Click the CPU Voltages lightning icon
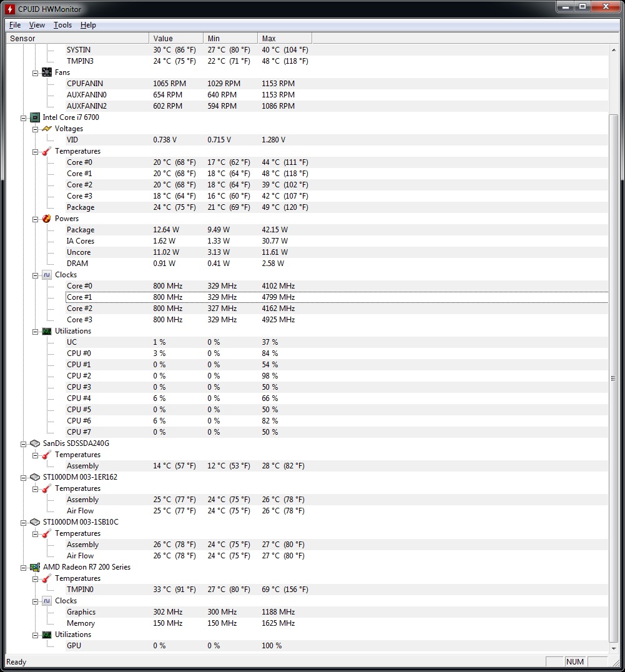This screenshot has width=625, height=672. 47,129
